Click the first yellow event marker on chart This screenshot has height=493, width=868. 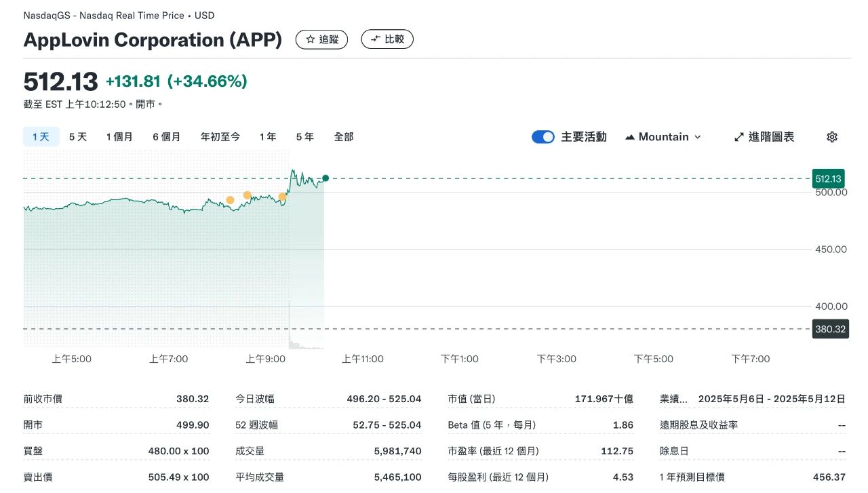point(230,200)
